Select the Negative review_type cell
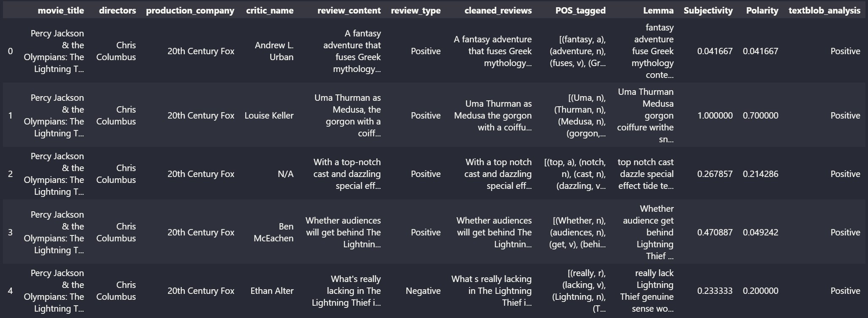868x318 pixels. click(x=423, y=291)
